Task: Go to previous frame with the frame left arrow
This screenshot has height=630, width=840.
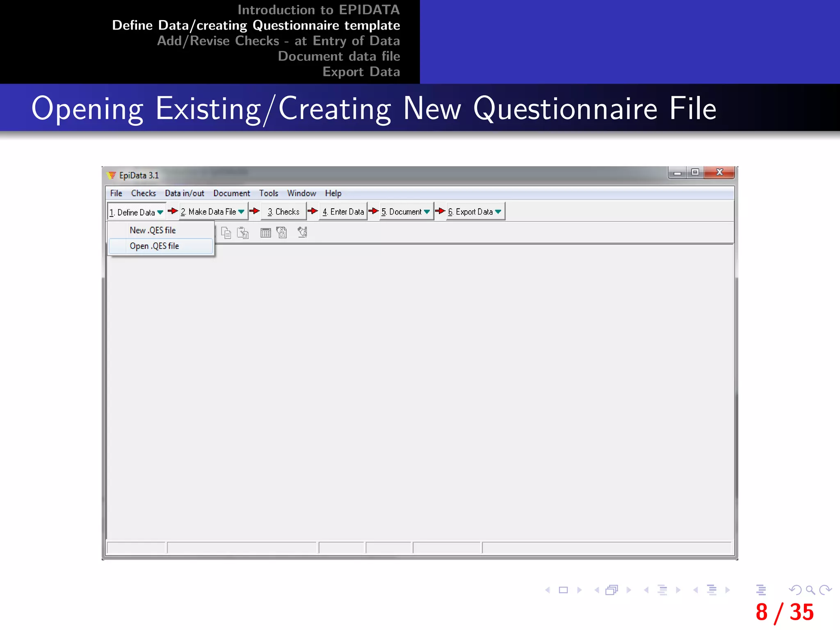Action: coord(597,590)
